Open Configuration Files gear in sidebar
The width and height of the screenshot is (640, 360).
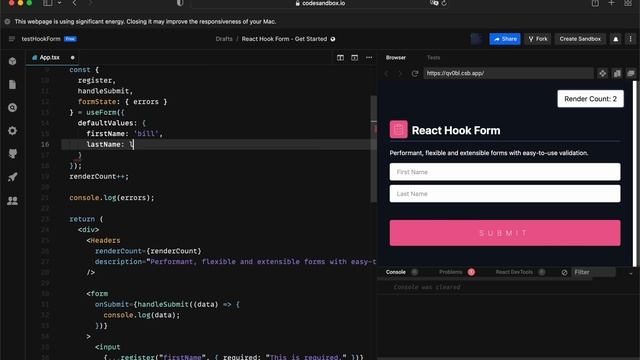[x=13, y=131]
